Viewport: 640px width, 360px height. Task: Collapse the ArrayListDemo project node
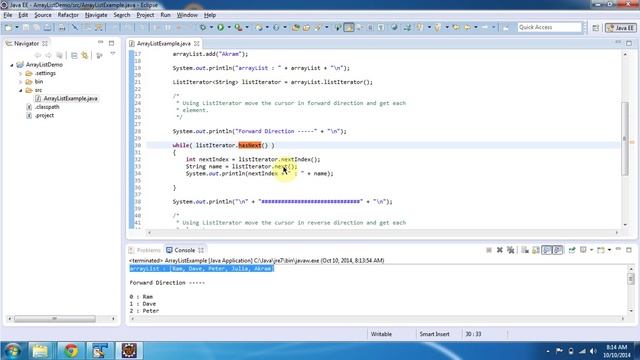click(x=11, y=65)
